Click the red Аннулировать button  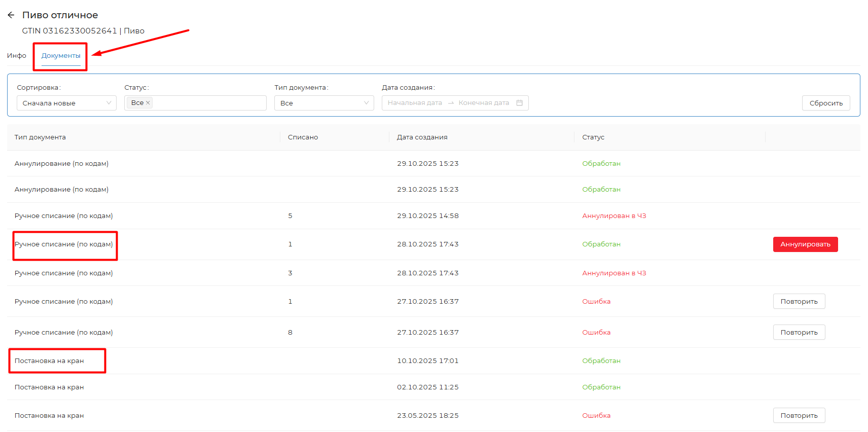click(x=805, y=244)
